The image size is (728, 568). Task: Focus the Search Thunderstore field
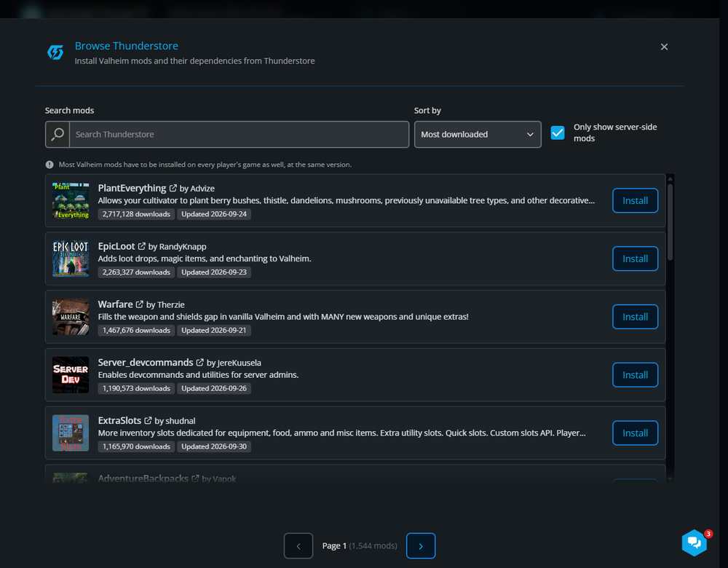pyautogui.click(x=239, y=134)
